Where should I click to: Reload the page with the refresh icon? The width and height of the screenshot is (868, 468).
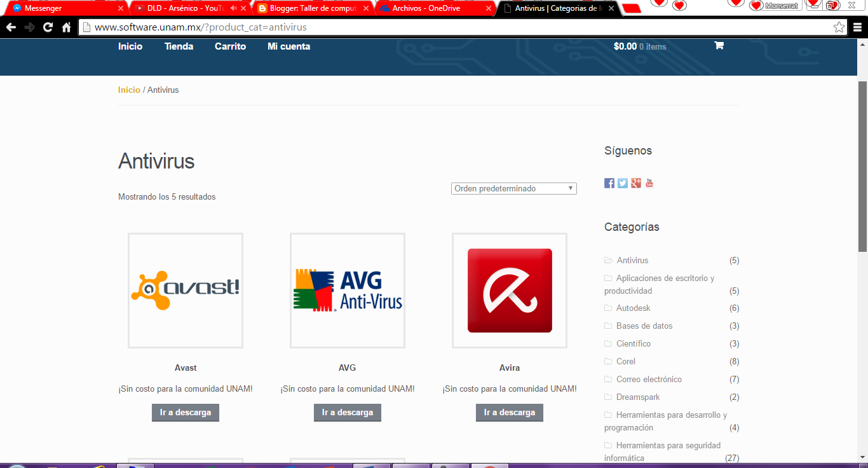point(48,27)
